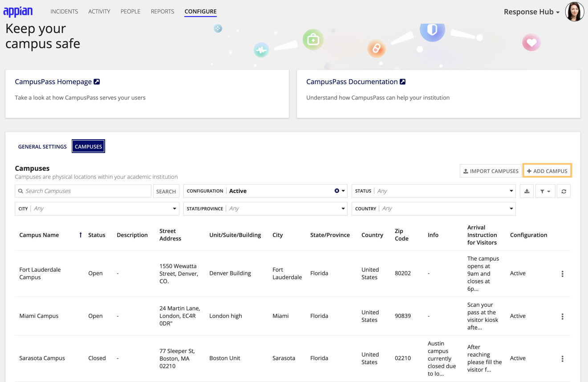Switch to General Settings tab
This screenshot has width=588, height=382.
pos(42,146)
